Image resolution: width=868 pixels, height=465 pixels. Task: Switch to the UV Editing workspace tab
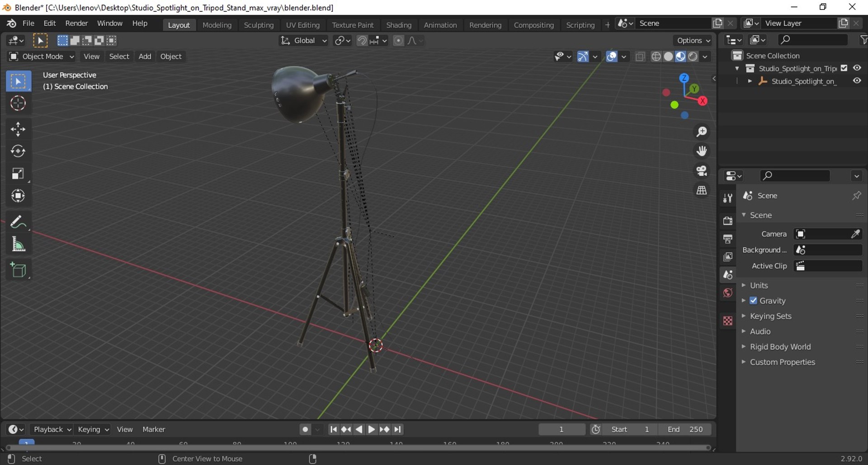point(302,25)
